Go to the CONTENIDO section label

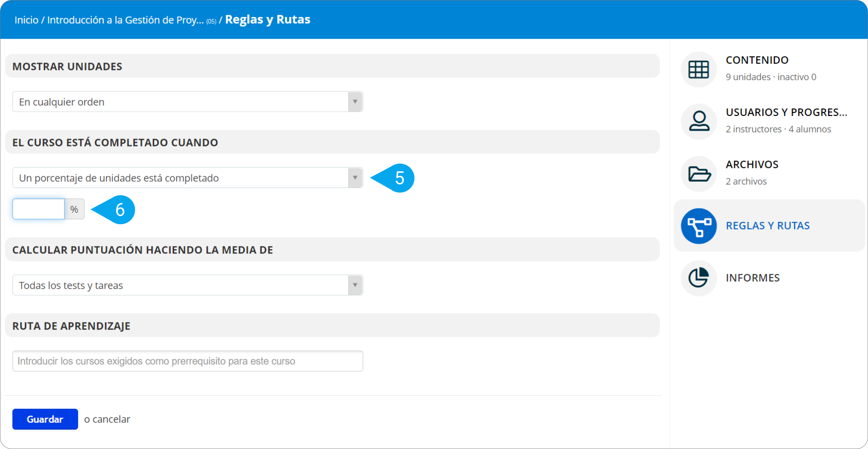757,60
